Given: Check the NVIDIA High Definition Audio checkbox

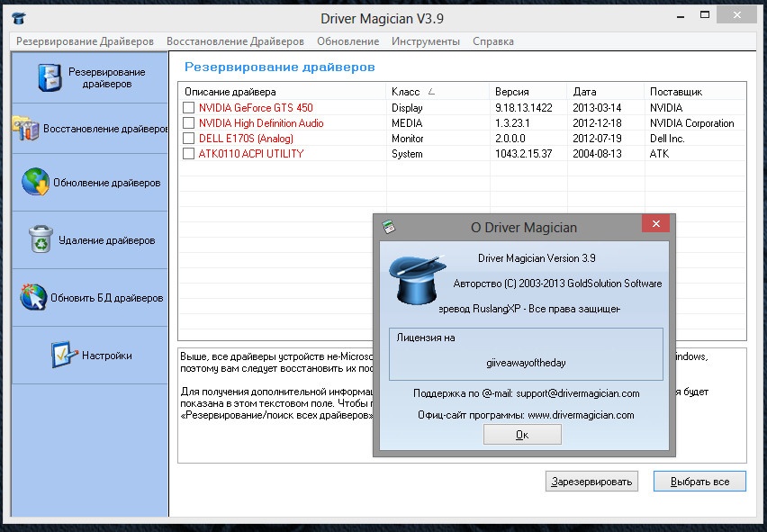Looking at the screenshot, I should [x=188, y=122].
